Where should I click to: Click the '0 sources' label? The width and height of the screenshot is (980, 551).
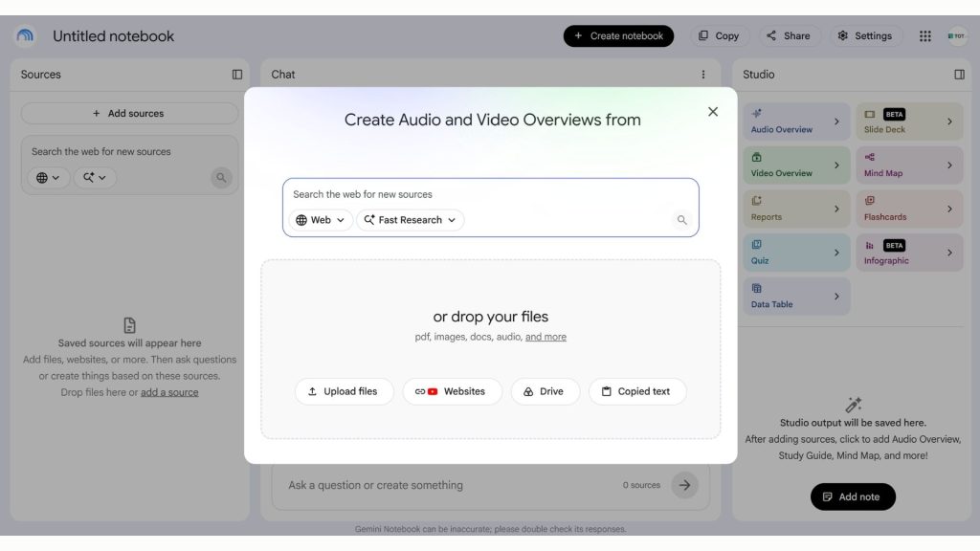tap(641, 485)
